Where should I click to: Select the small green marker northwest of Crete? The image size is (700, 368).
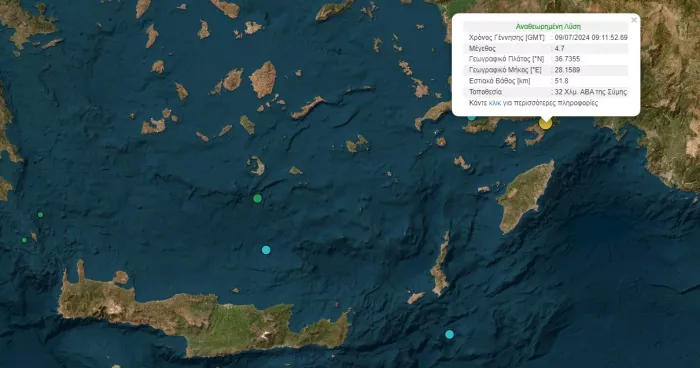coord(25,240)
